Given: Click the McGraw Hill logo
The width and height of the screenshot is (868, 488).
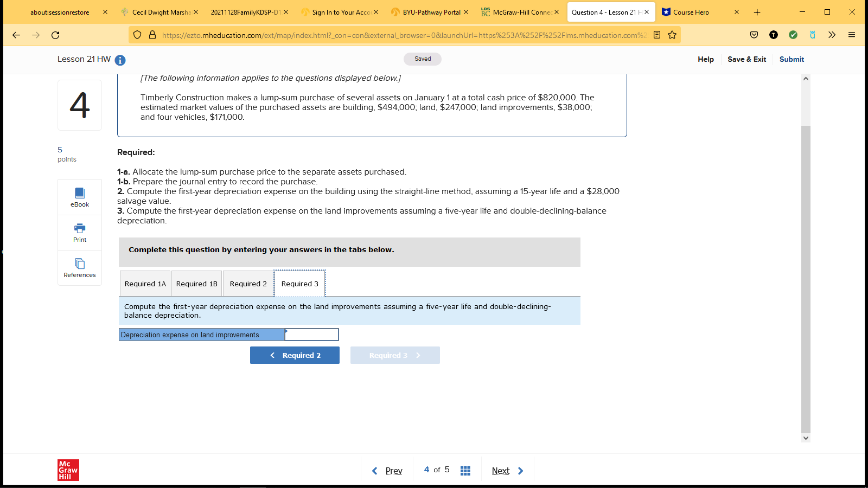Looking at the screenshot, I should 68,470.
